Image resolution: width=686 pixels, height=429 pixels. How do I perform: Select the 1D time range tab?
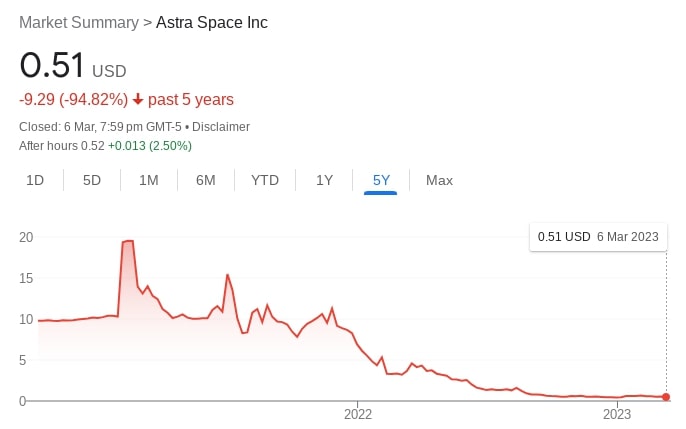[x=35, y=180]
